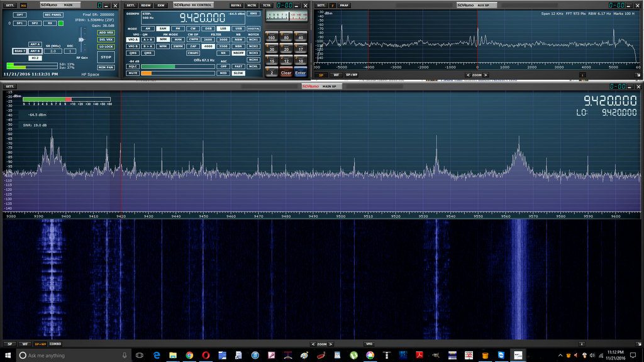Adjust the RF Gain slider
This screenshot has height=362, width=644.
[81, 40]
